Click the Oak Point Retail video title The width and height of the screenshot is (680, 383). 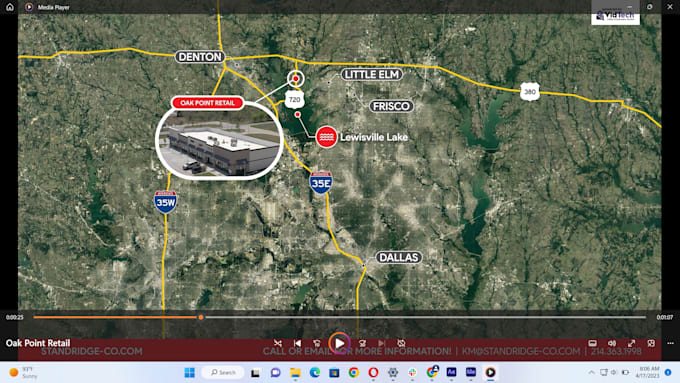tap(38, 343)
